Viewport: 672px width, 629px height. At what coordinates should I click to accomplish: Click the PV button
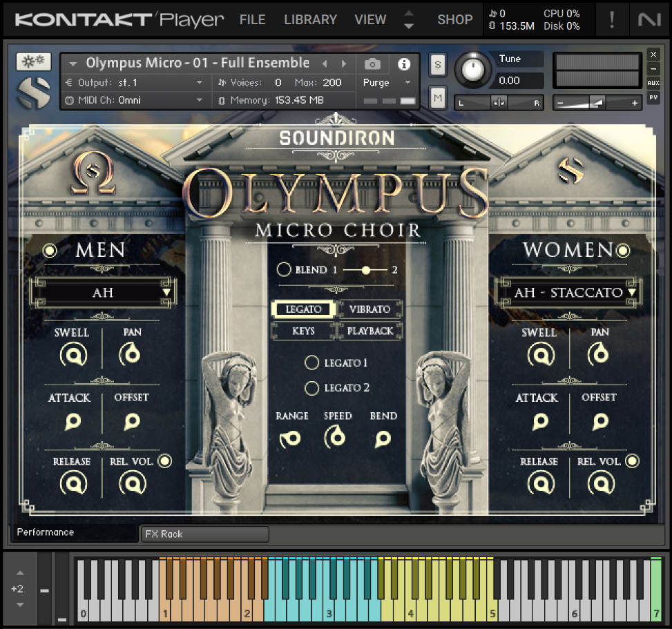click(653, 97)
